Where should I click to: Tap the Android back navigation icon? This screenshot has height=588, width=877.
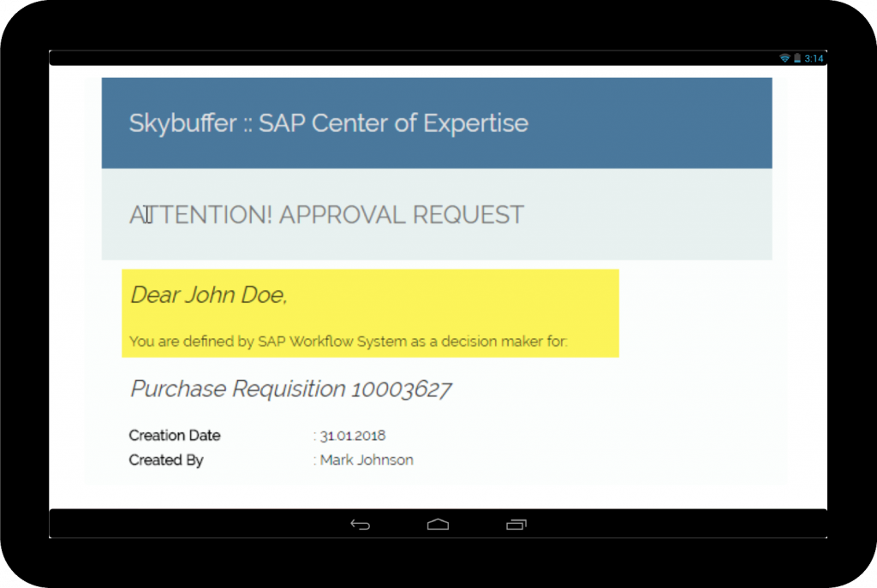[361, 525]
